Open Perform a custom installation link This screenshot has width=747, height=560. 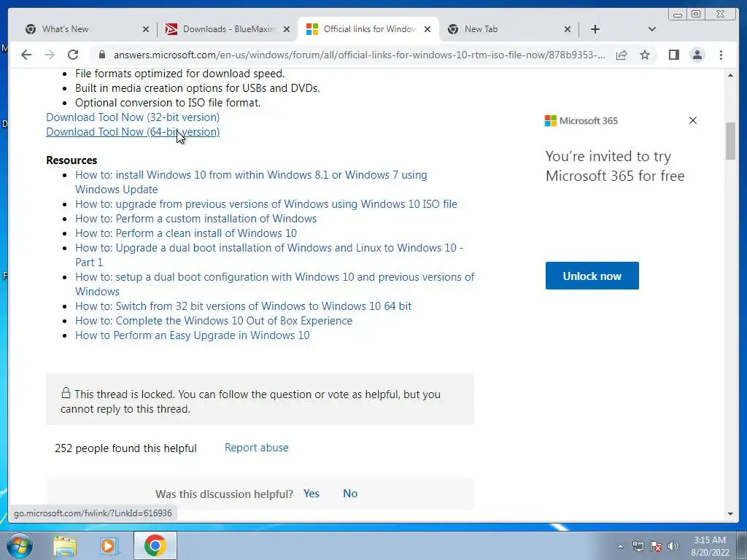click(196, 219)
